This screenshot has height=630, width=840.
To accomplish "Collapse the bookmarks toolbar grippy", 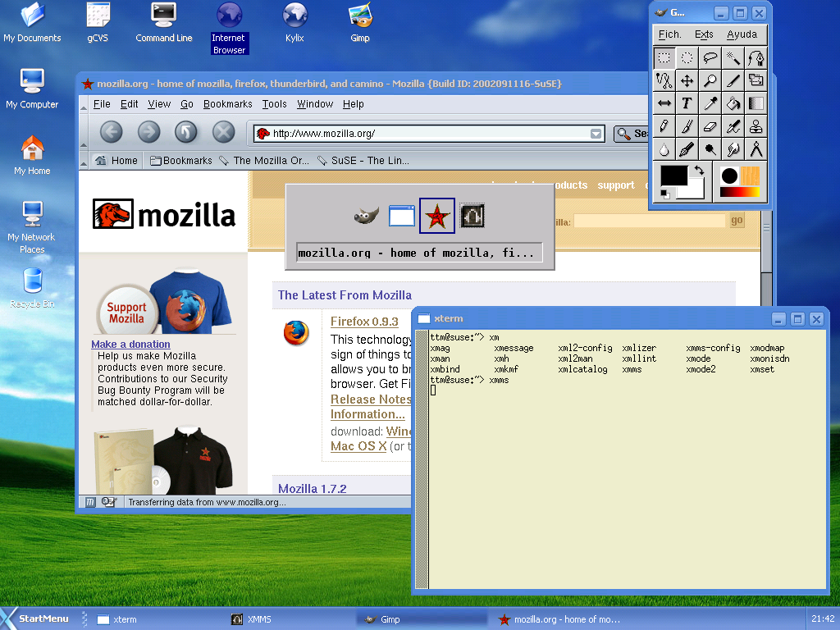I will (84, 160).
